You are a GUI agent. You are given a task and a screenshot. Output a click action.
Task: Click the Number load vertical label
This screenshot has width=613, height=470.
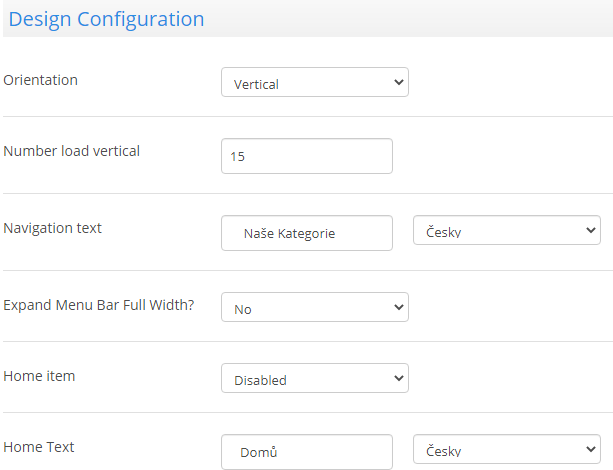coord(72,151)
